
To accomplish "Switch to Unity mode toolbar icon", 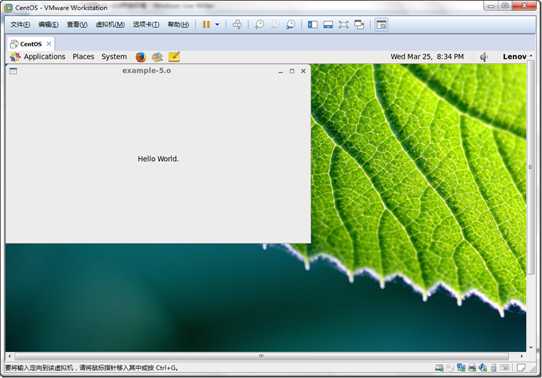I will click(x=359, y=25).
